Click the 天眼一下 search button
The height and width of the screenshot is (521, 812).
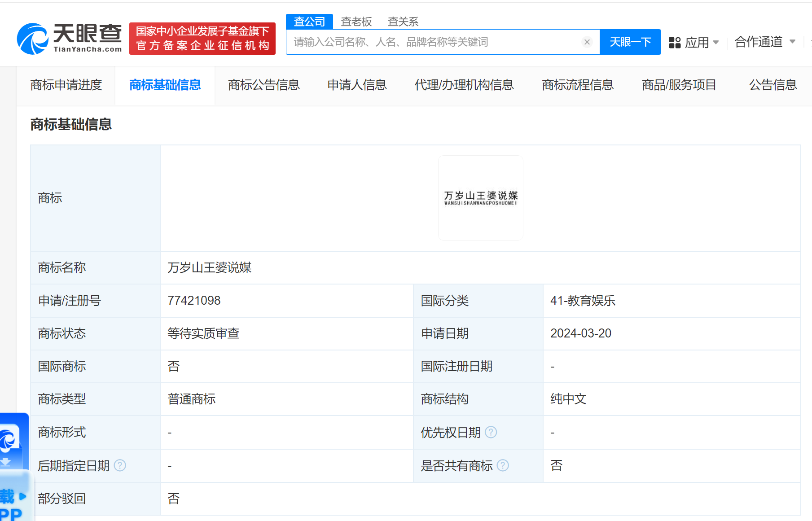pos(630,42)
